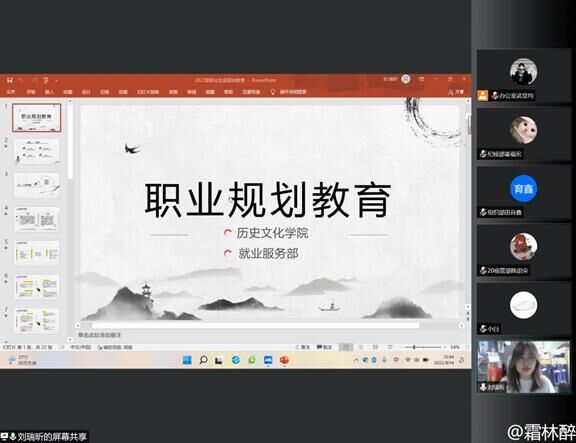576x443 pixels.
Task: Select the Normal view button in status bar
Action: [x=345, y=347]
